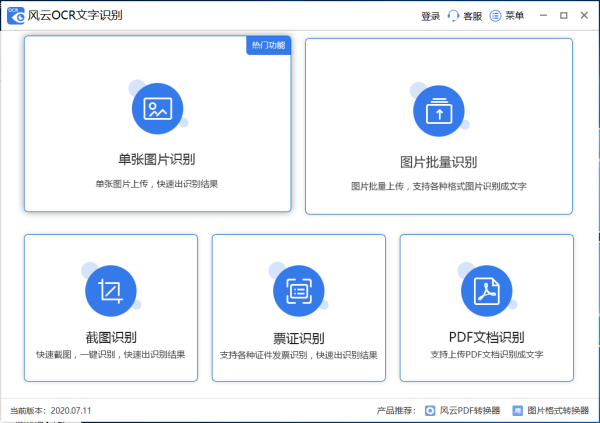Open 客服 customer service text
Screen dimensions: 600x423
[473, 16]
